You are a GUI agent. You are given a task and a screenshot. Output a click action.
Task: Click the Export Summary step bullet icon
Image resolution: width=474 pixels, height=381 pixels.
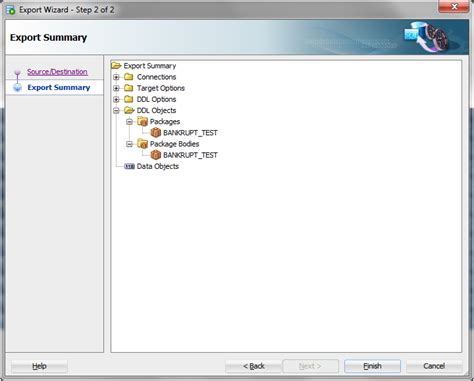tap(17, 87)
